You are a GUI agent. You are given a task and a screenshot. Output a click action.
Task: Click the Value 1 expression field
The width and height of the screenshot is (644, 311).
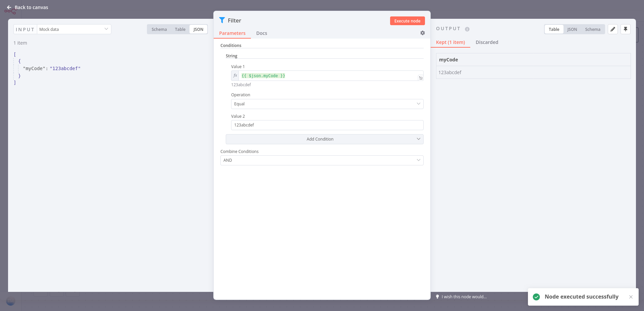tap(328, 76)
